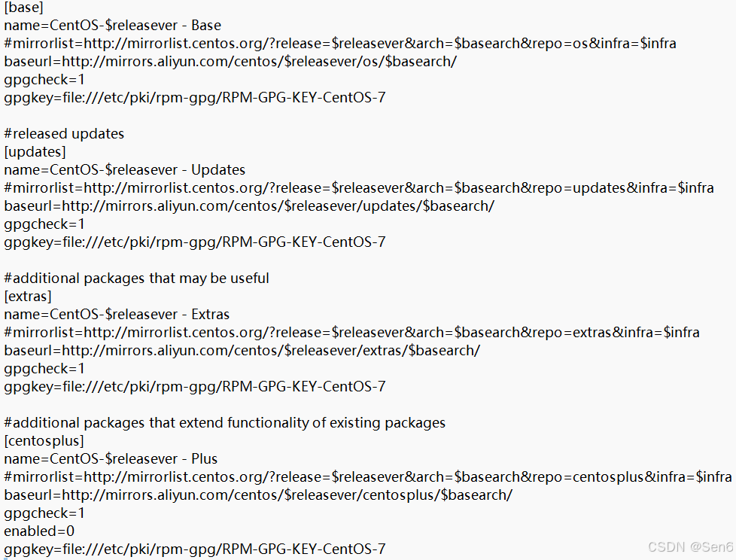The width and height of the screenshot is (736, 560).
Task: Click the 'name=CentOS-$releasever - Base' line
Action: click(112, 26)
